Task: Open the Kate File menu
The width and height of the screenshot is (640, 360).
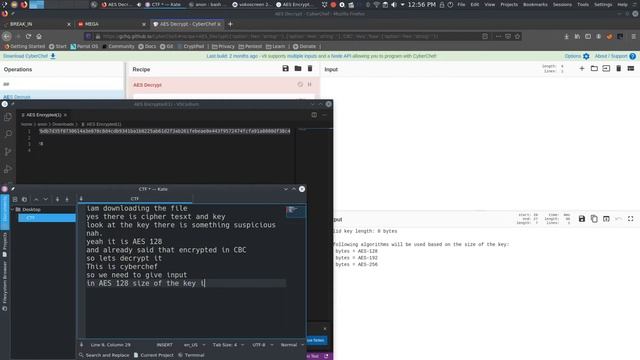Action: (461, 4)
